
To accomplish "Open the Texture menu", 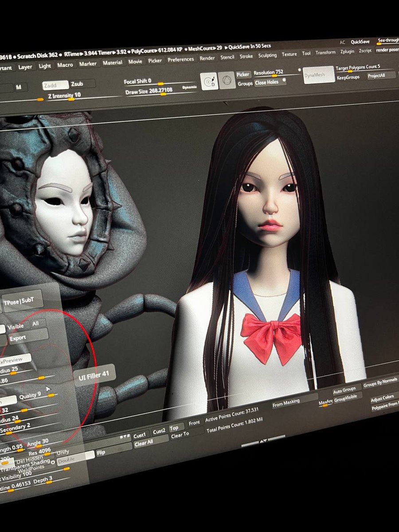I will pos(289,54).
